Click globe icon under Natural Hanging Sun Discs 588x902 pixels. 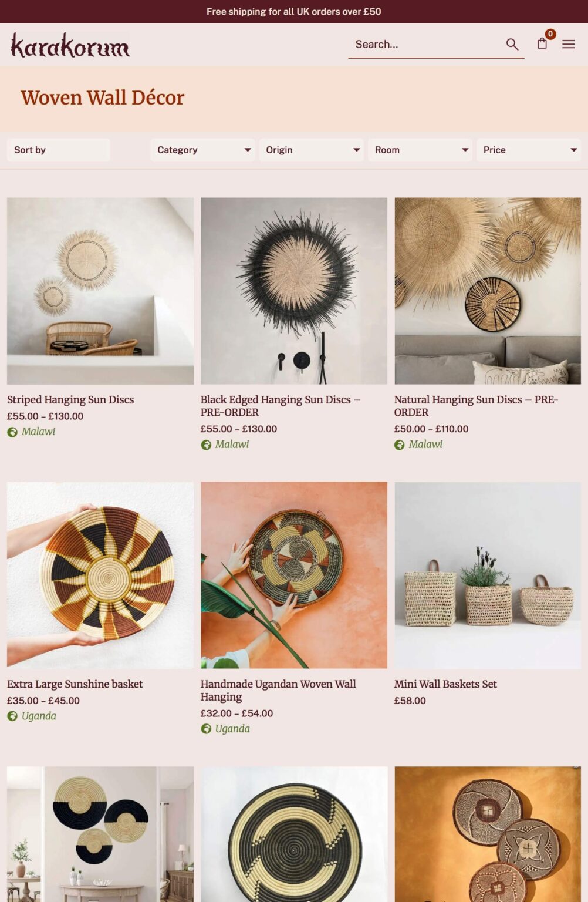[x=400, y=445]
